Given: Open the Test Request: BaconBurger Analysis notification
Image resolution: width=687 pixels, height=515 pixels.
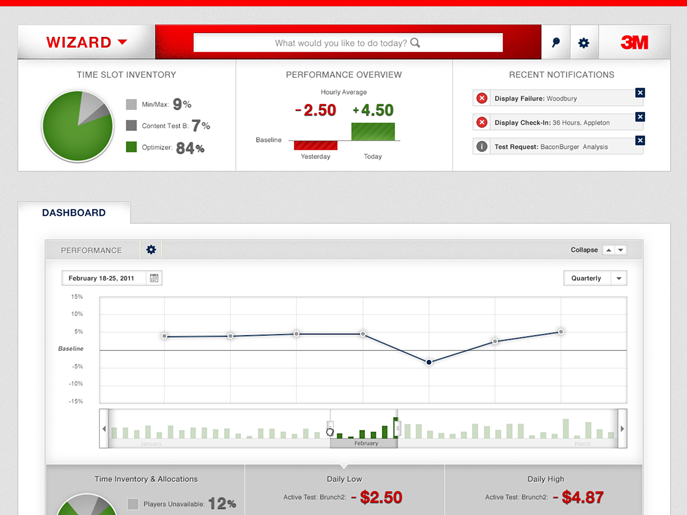Looking at the screenshot, I should pos(558,146).
